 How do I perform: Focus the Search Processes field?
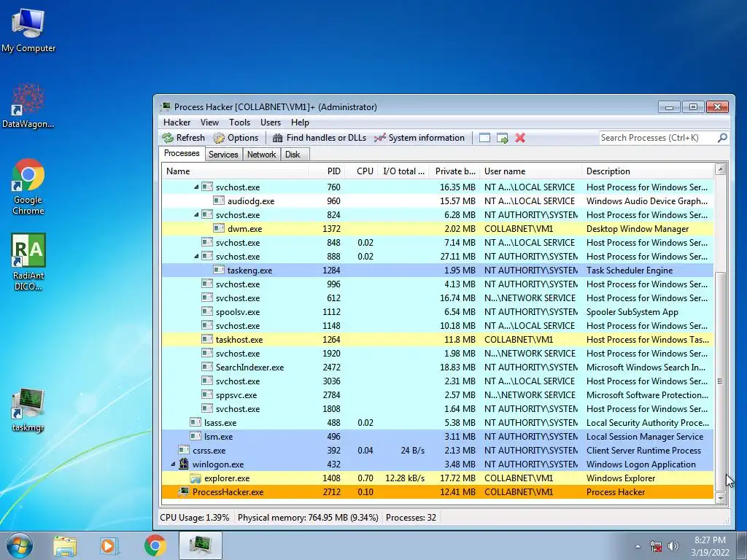tap(658, 138)
